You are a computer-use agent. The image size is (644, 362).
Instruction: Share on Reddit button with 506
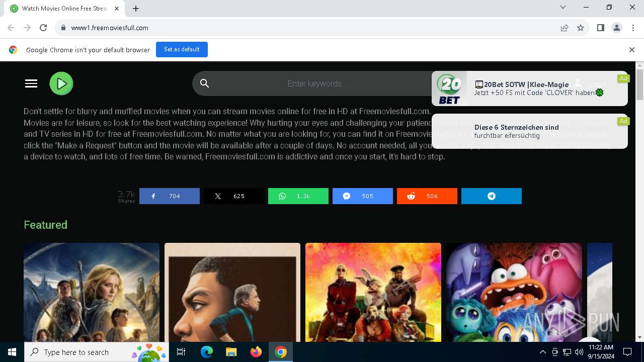click(427, 196)
